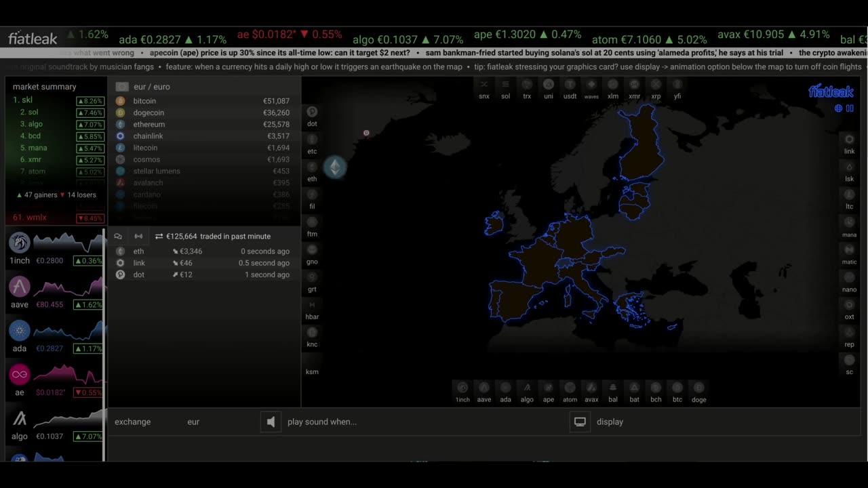This screenshot has height=488, width=868.
Task: Open the aave sparkline chart in sidebar
Action: [x=68, y=286]
